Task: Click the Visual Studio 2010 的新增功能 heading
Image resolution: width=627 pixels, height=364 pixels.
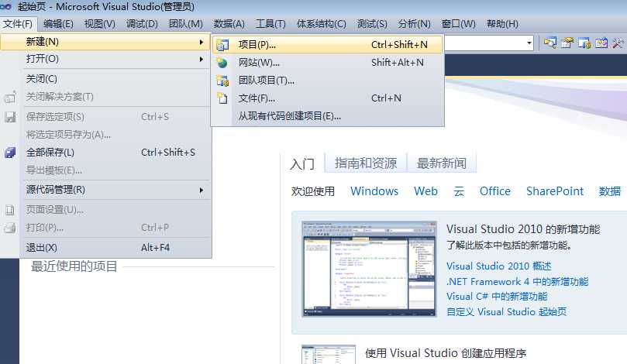Action: pyautogui.click(x=523, y=229)
